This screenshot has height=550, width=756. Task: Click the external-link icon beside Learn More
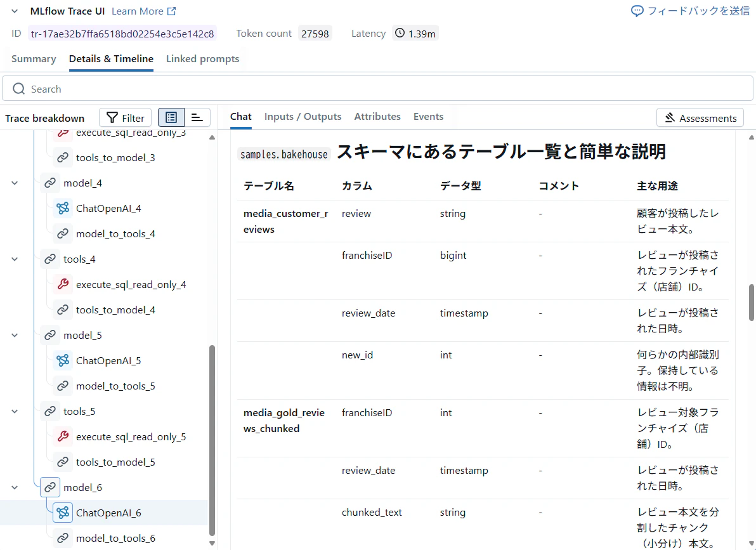(172, 11)
